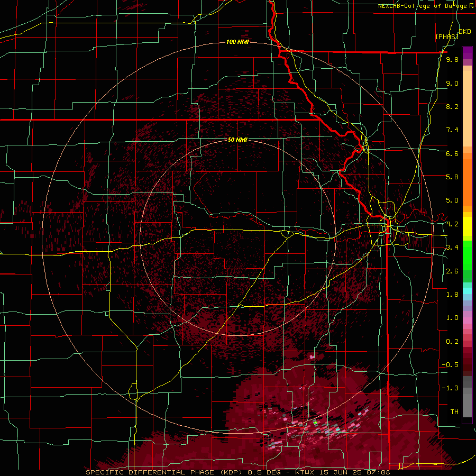Pick the bright green band of the color scale
Screen dimensions: 476x476
click(467, 255)
